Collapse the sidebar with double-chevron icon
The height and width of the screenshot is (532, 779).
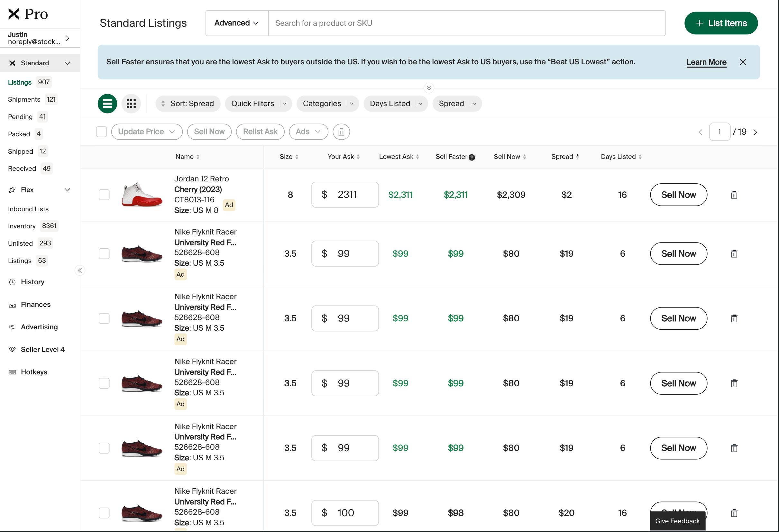click(80, 271)
